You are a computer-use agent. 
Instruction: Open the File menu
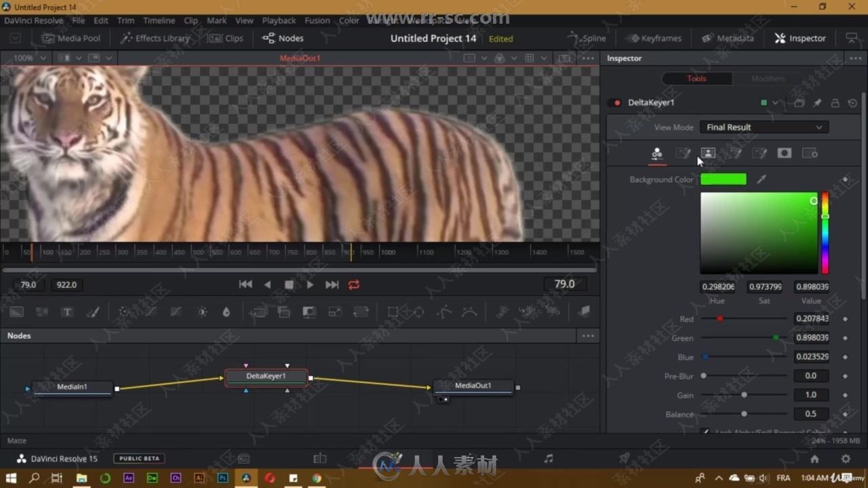(79, 20)
